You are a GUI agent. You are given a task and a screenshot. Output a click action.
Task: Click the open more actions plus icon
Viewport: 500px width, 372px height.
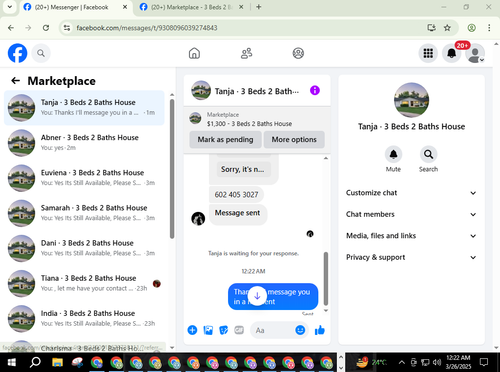click(x=192, y=330)
